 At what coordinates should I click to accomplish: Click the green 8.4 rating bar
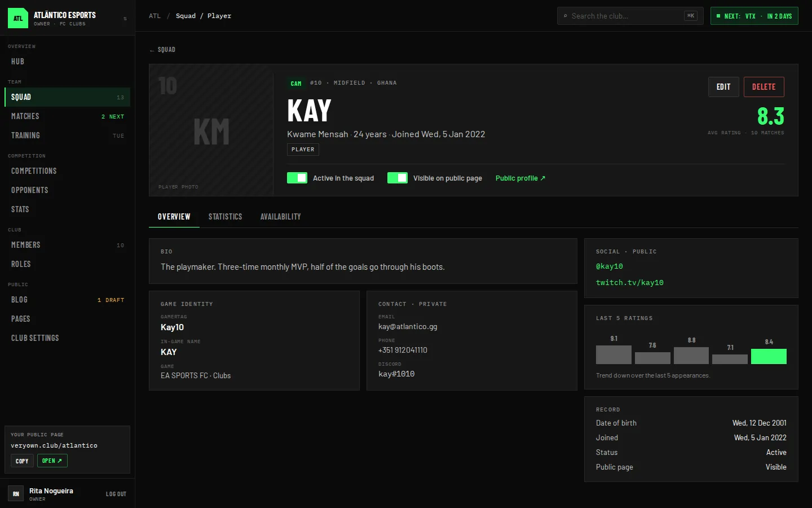coord(769,356)
